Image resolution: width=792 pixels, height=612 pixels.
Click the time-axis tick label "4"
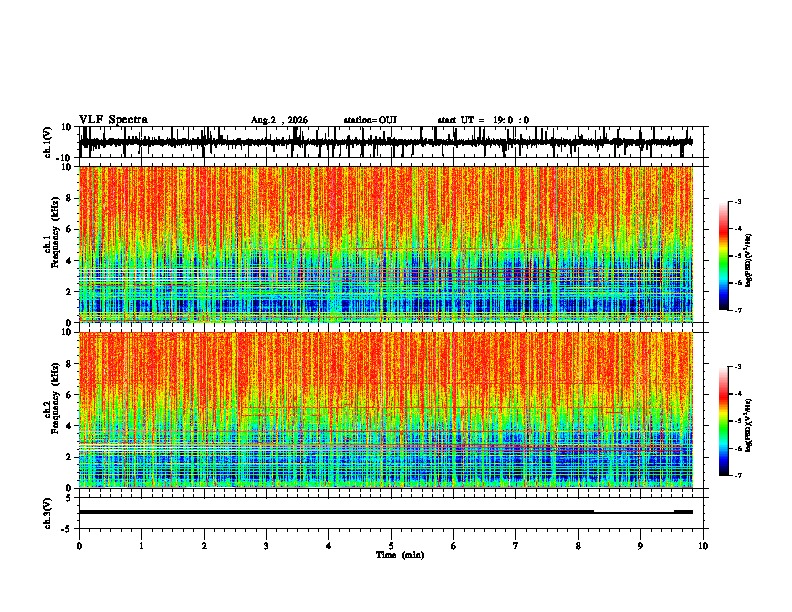tap(328, 546)
